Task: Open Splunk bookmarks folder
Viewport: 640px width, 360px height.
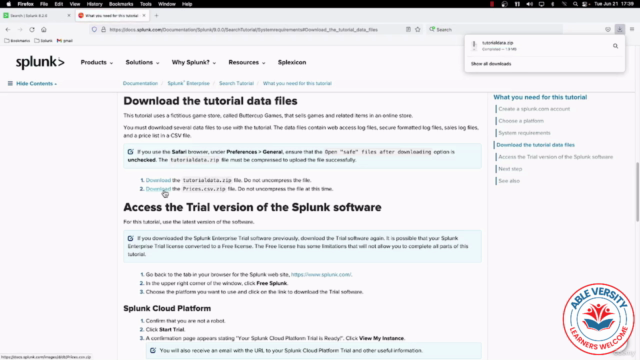Action: (44, 40)
